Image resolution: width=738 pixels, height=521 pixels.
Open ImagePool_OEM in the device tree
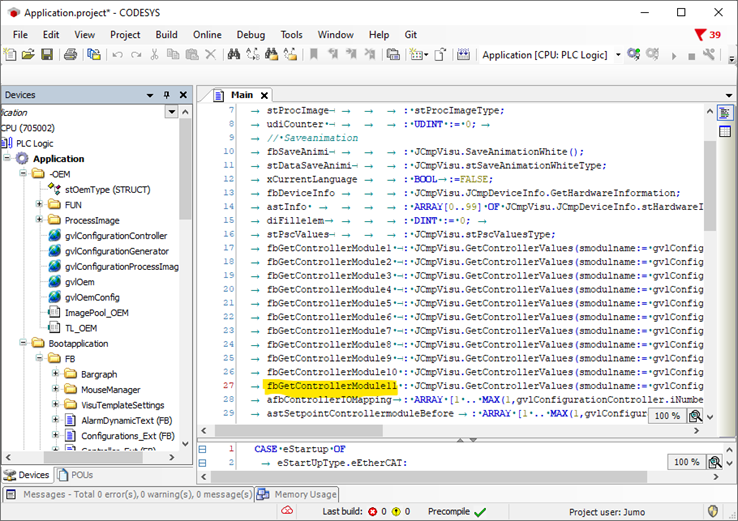96,312
